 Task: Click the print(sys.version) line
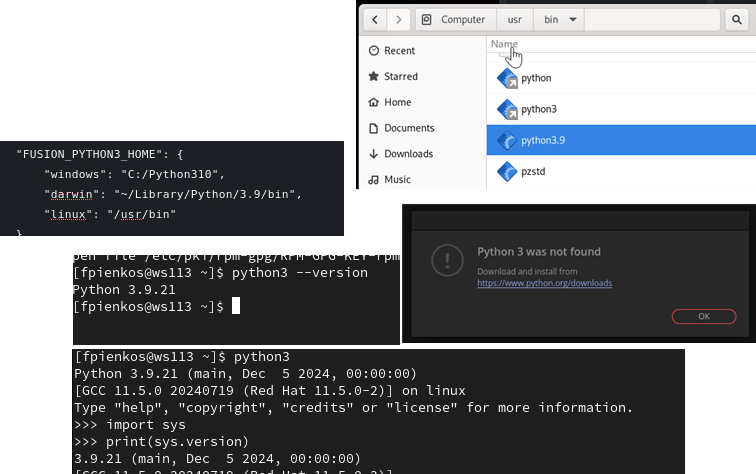pos(162,442)
